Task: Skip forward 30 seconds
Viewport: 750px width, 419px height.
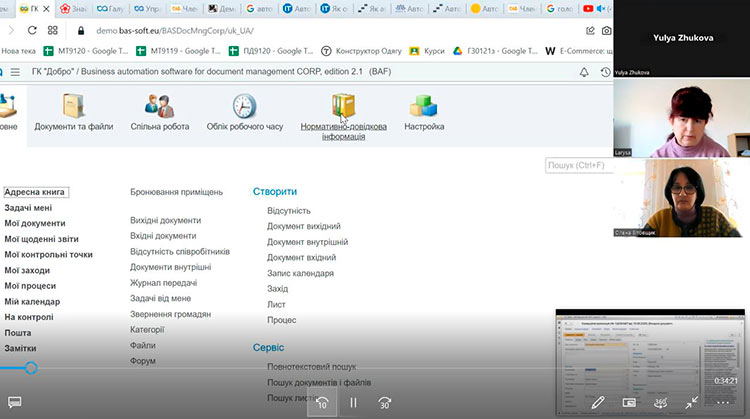Action: coord(385,403)
